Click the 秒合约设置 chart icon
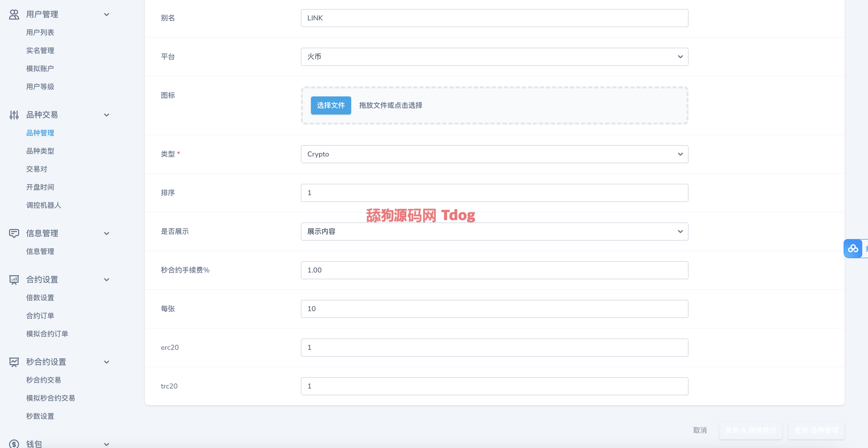 [14, 362]
